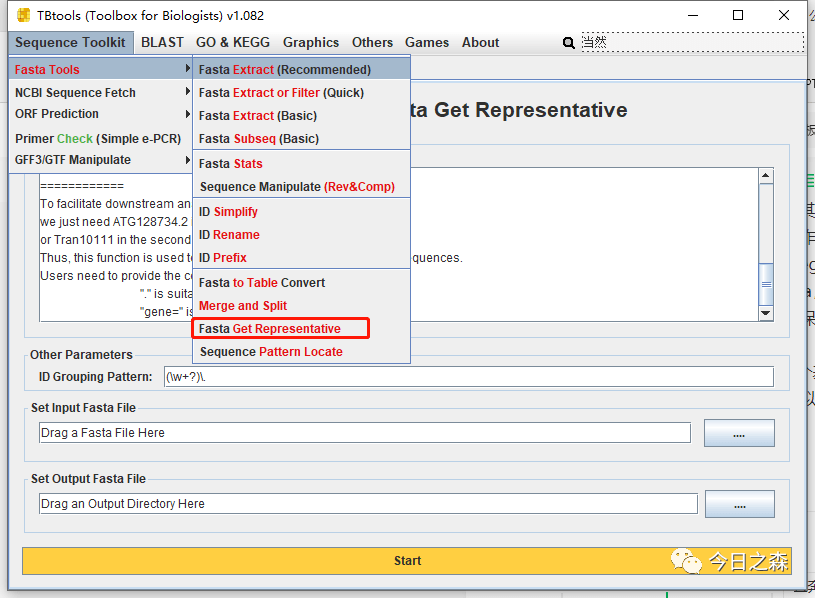This screenshot has height=598, width=815.
Task: Expand the NCBI Sequence Fetch submenu
Action: [x=101, y=92]
